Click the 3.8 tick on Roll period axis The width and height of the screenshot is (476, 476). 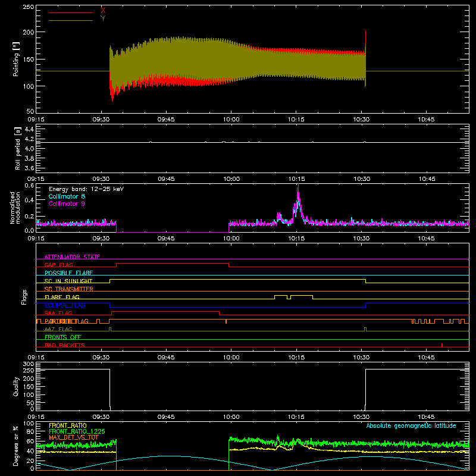(x=29, y=158)
